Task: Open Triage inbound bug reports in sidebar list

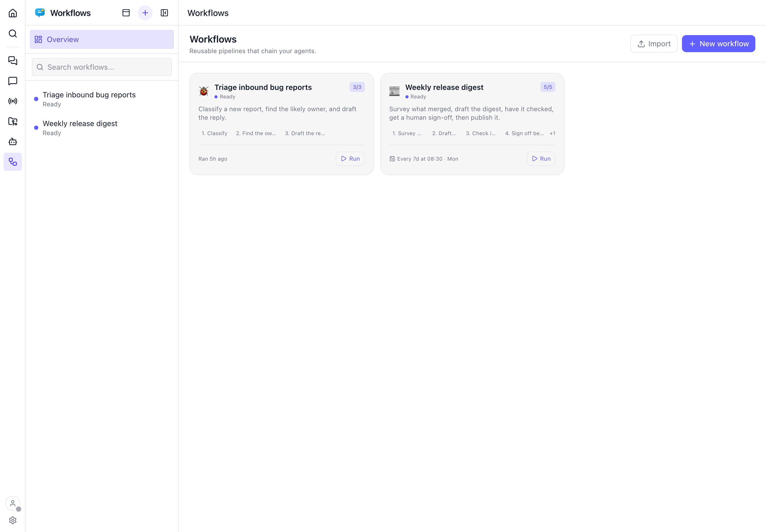Action: pyautogui.click(x=102, y=99)
